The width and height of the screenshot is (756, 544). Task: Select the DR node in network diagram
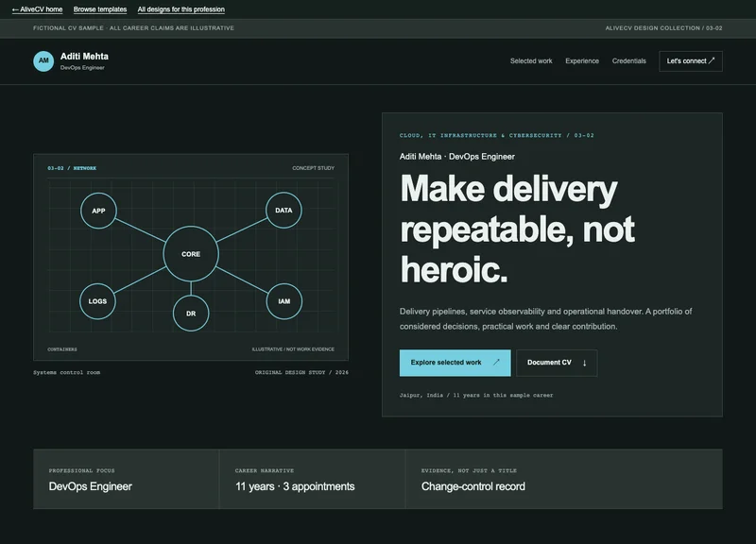click(191, 314)
